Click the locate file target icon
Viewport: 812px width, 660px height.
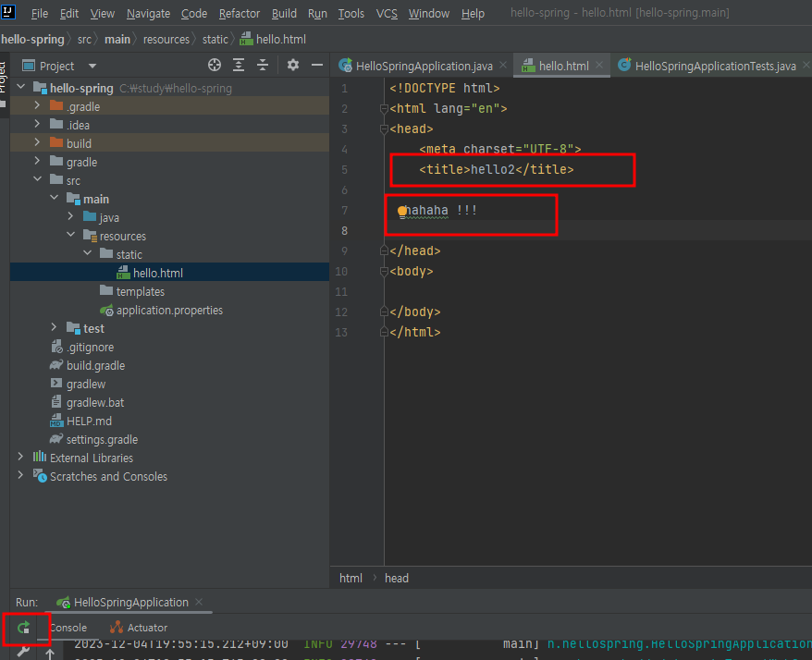pos(215,66)
